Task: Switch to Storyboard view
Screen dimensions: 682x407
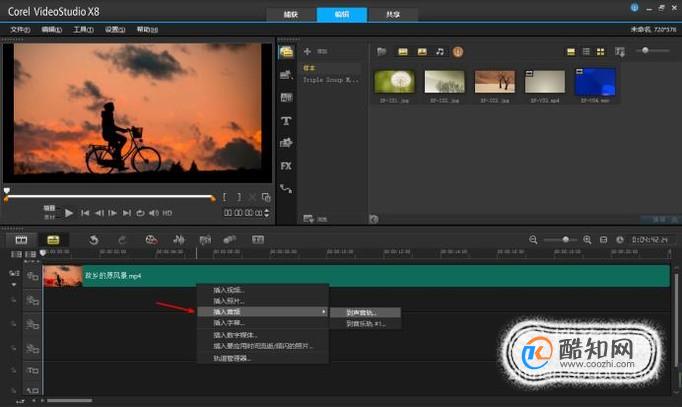Action: 21,240
